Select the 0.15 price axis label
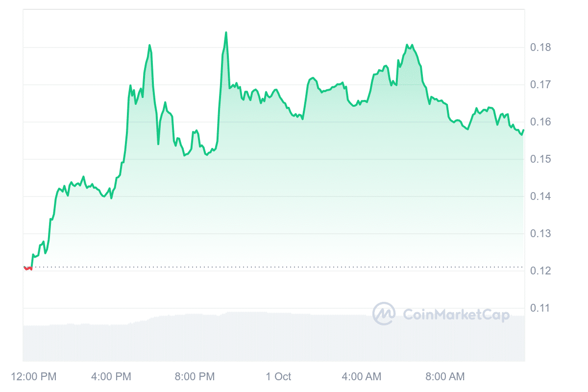 point(540,159)
